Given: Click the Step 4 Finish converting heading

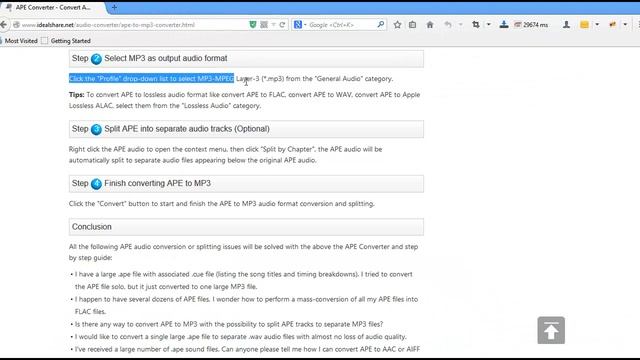Looking at the screenshot, I should [246, 184].
